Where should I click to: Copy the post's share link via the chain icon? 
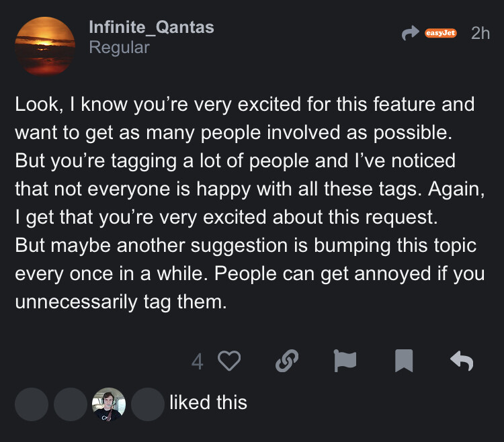pos(287,361)
